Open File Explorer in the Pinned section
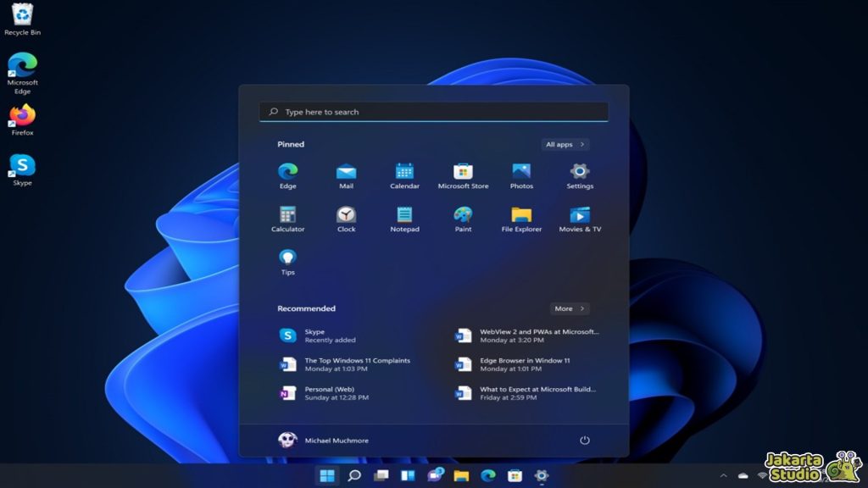Viewport: 868px width, 488px height. pyautogui.click(x=521, y=219)
